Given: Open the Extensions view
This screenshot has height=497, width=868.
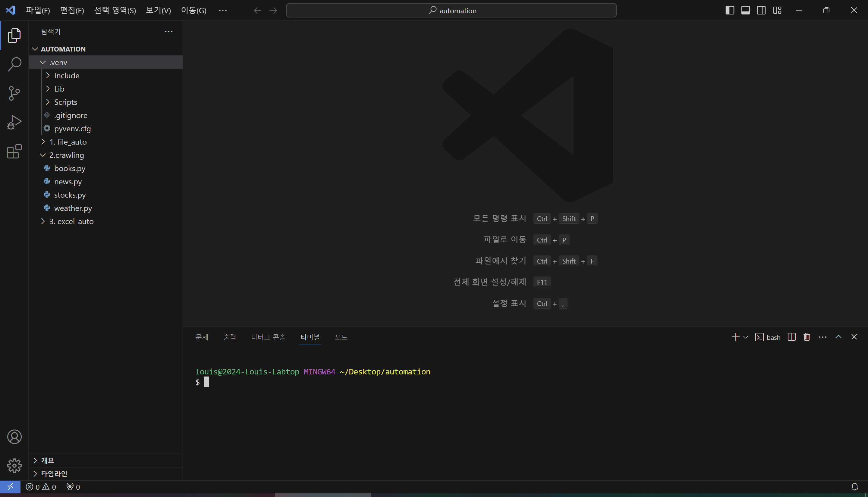Looking at the screenshot, I should 14,151.
